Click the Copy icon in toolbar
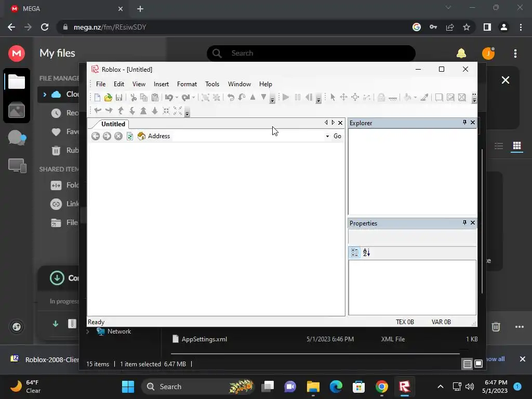The image size is (532, 399). click(144, 98)
